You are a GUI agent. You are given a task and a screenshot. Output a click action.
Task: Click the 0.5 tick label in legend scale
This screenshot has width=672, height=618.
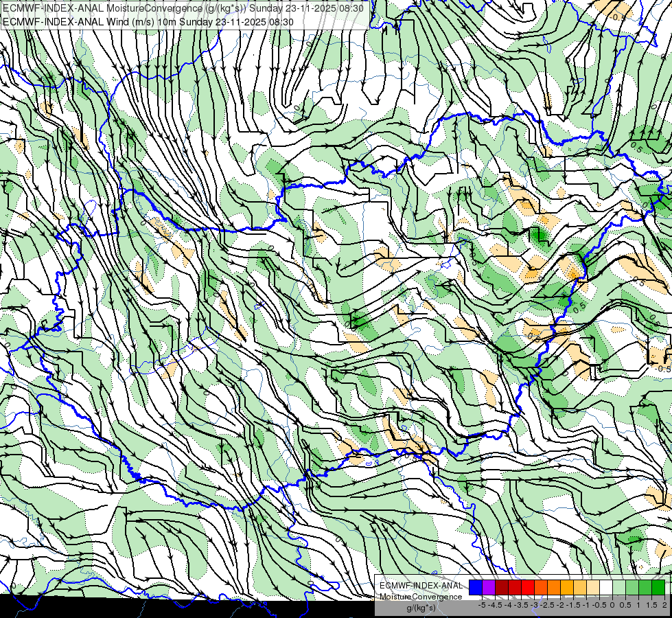point(625,605)
